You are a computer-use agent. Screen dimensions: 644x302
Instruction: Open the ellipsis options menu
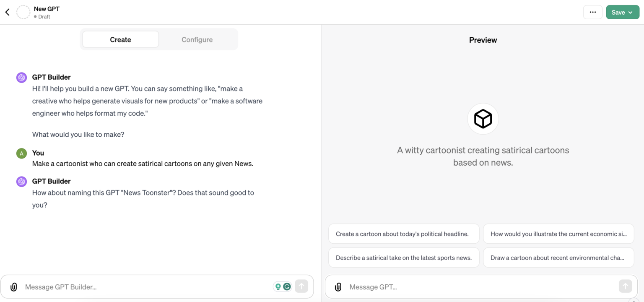pos(592,12)
